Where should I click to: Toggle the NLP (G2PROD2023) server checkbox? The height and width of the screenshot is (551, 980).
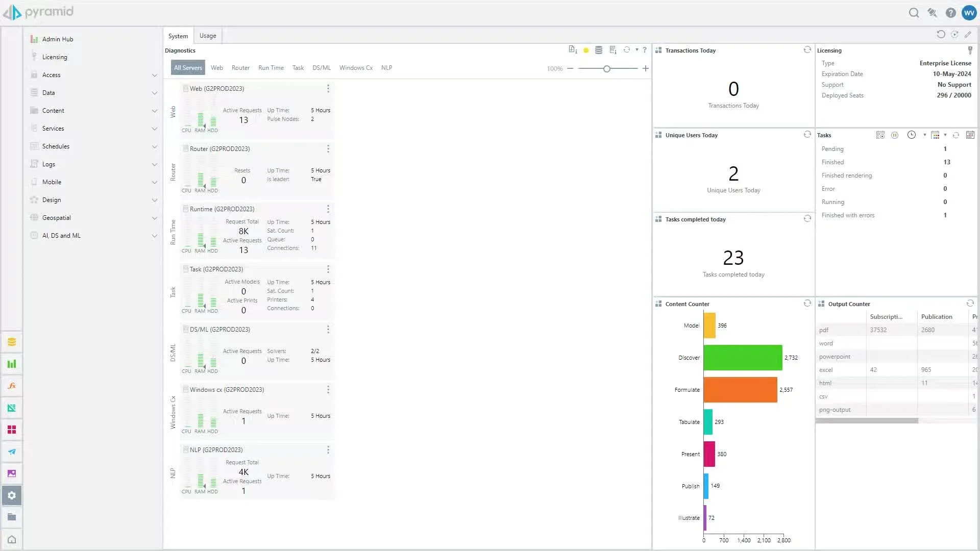[x=186, y=449]
